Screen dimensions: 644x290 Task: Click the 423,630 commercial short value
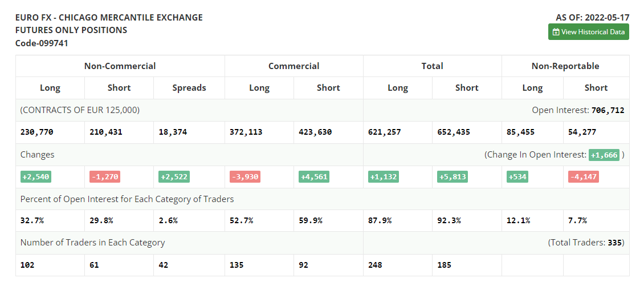click(315, 132)
